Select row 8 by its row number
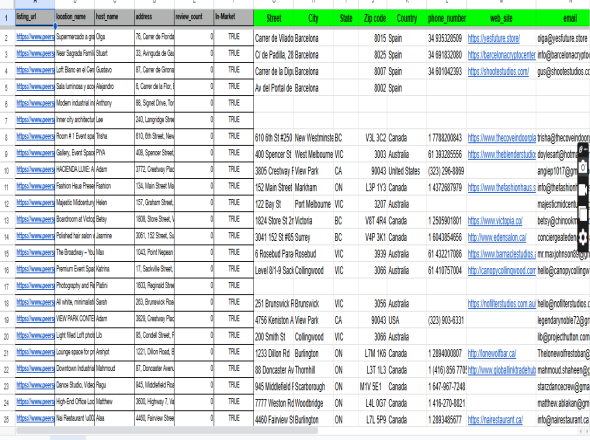590x440 pixels. 6,137
